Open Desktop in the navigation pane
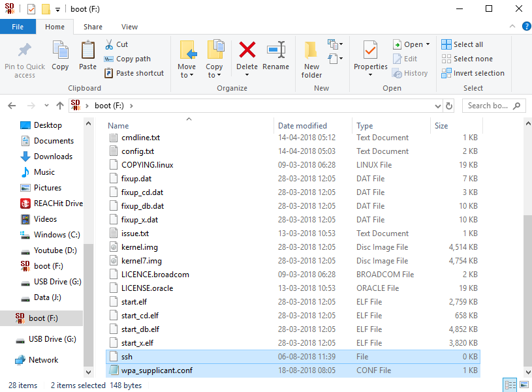This screenshot has height=392, width=532. pos(48,125)
